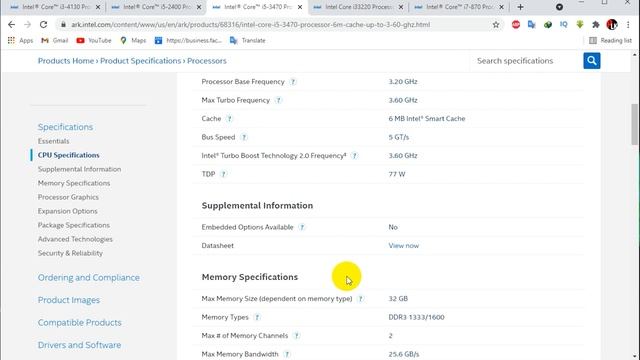Click the help icon for Processor Base Frequency
Screen dimensions: 640x360
(293, 82)
